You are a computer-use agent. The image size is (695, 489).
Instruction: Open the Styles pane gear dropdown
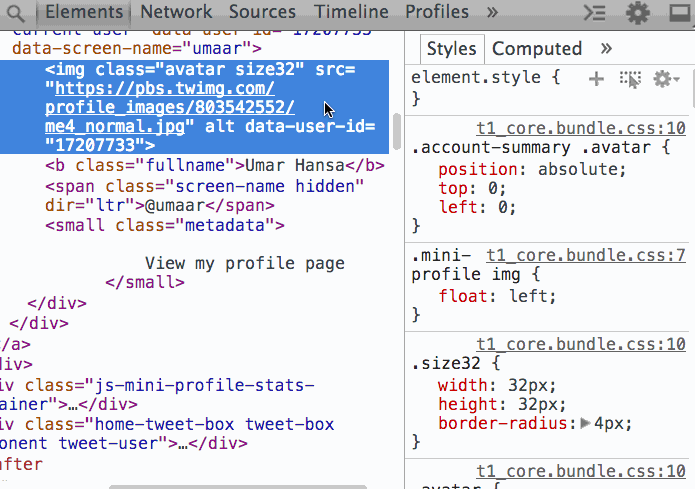[x=665, y=79]
